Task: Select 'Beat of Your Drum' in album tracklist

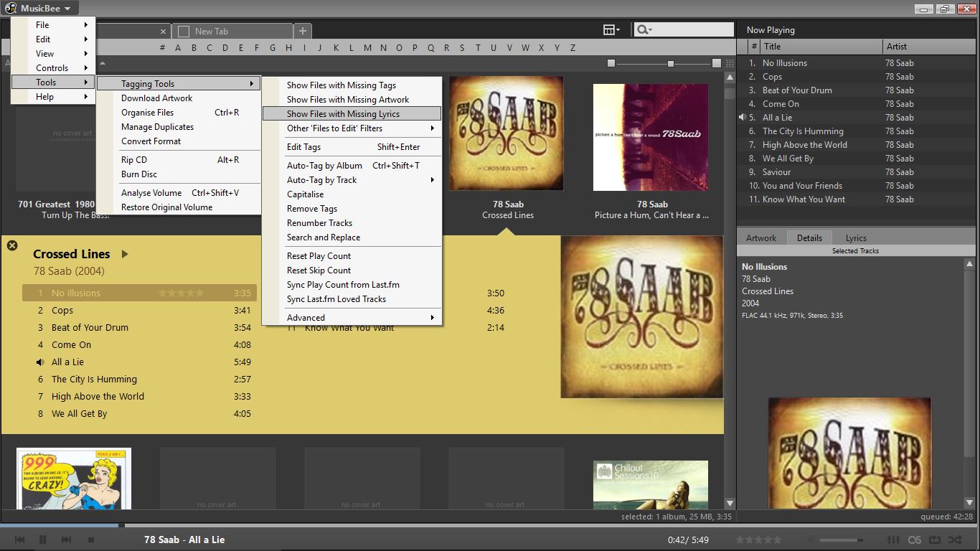Action: [139, 328]
